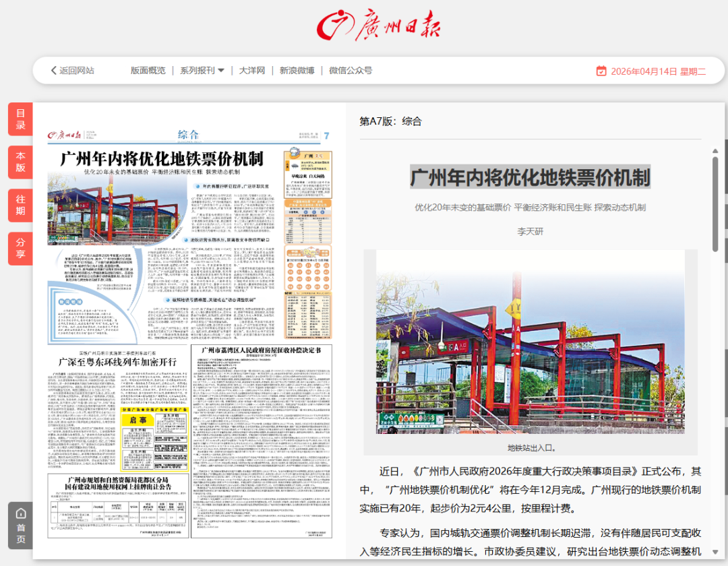728x566 pixels.
Task: Click the article scrollbar up arrow
Action: pos(715,151)
